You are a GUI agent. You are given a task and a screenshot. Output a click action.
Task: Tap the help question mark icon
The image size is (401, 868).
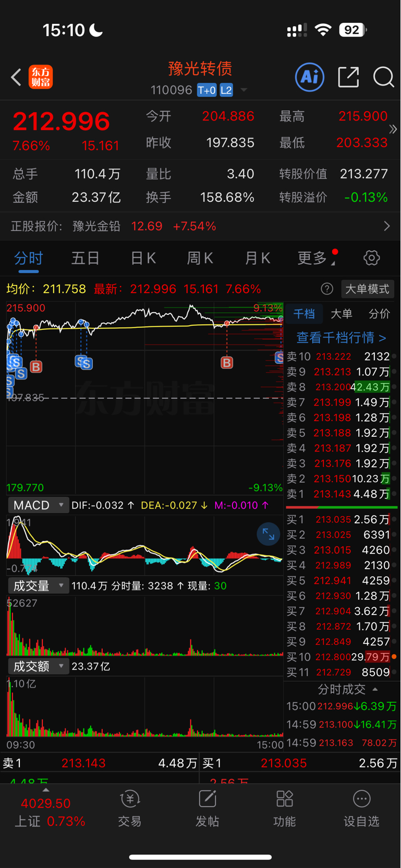tap(327, 289)
